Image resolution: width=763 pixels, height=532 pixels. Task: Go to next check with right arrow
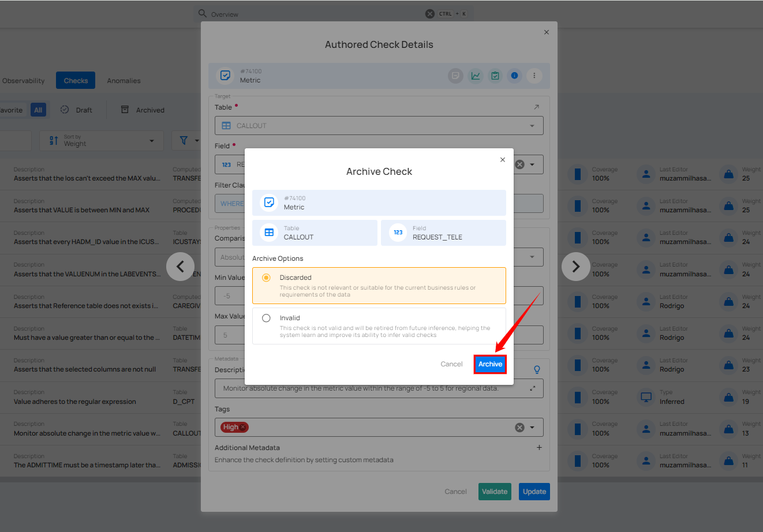575,267
